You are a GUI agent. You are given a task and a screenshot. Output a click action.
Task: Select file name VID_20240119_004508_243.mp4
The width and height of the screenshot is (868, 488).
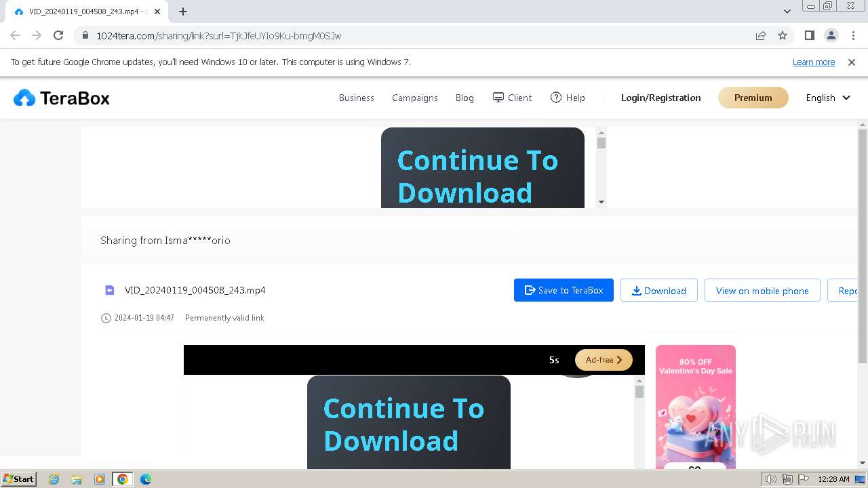point(195,290)
